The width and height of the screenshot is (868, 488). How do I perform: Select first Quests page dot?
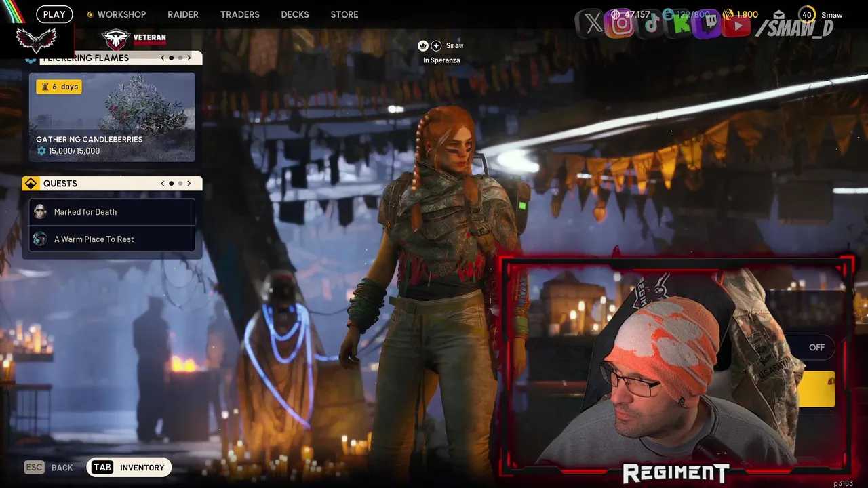pos(172,184)
